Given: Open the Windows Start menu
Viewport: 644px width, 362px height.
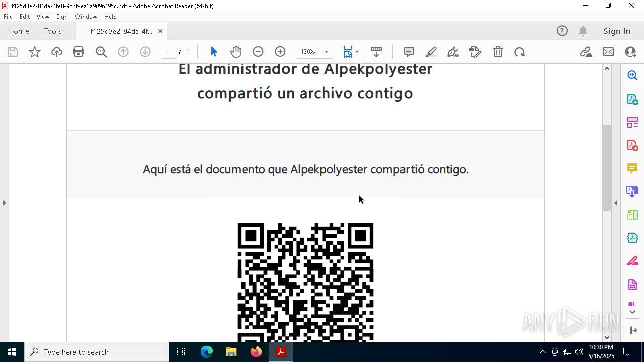Looking at the screenshot, I should [12, 352].
